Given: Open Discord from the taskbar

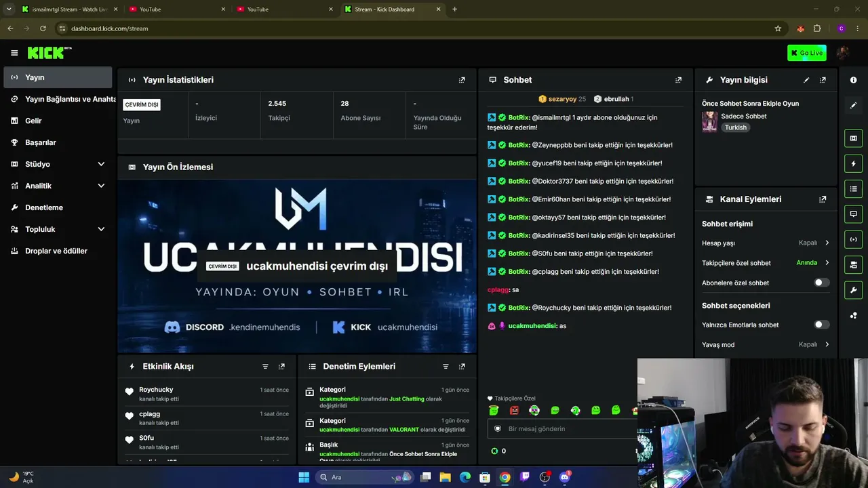Looking at the screenshot, I should [x=564, y=477].
